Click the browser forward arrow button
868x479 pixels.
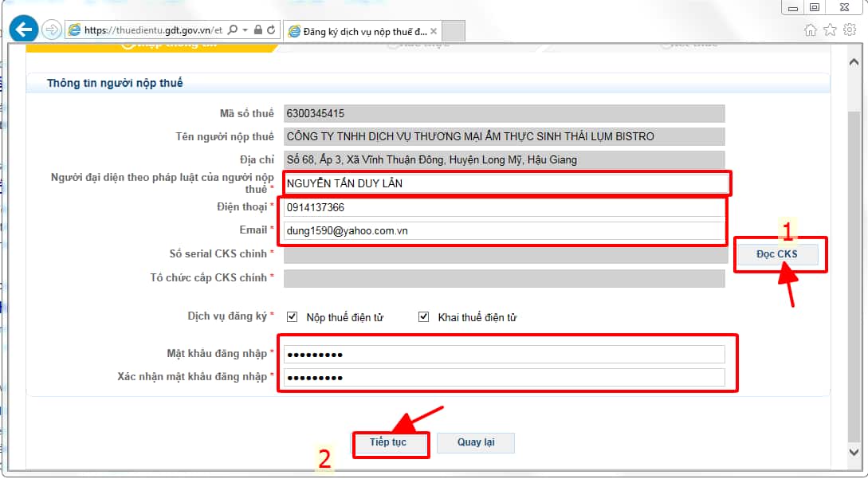pyautogui.click(x=51, y=30)
